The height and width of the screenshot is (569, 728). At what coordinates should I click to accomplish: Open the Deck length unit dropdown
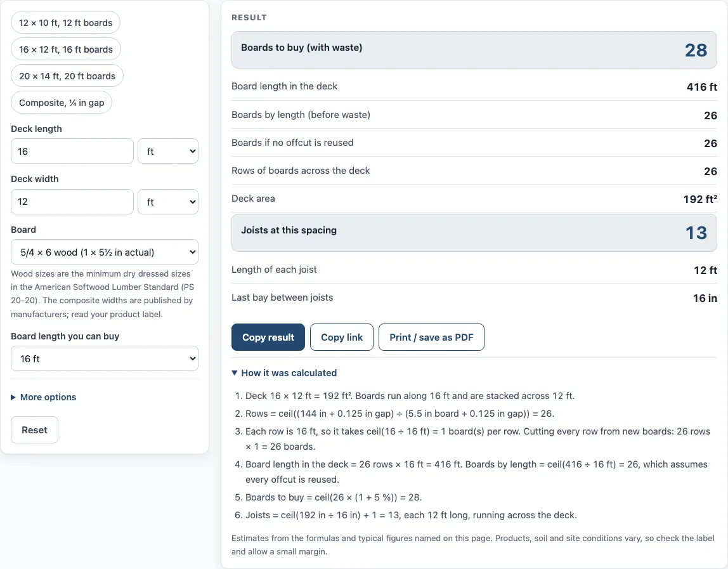[x=168, y=152]
